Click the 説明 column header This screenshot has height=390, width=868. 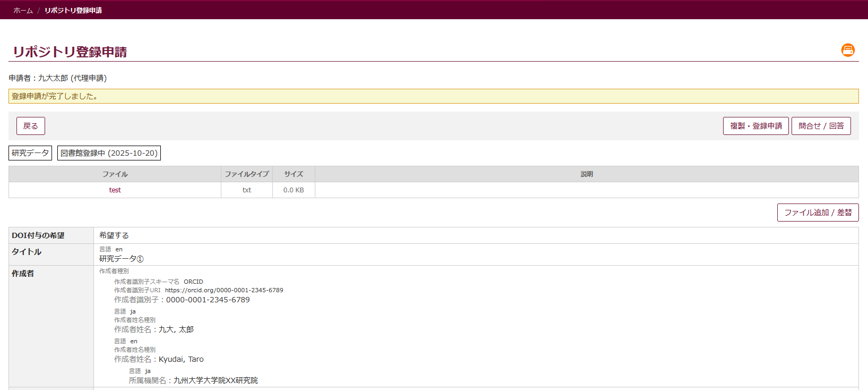(586, 174)
